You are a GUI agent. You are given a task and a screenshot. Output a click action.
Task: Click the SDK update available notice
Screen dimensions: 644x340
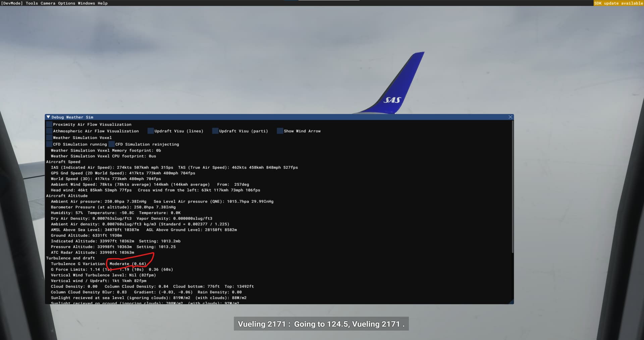[x=618, y=3]
